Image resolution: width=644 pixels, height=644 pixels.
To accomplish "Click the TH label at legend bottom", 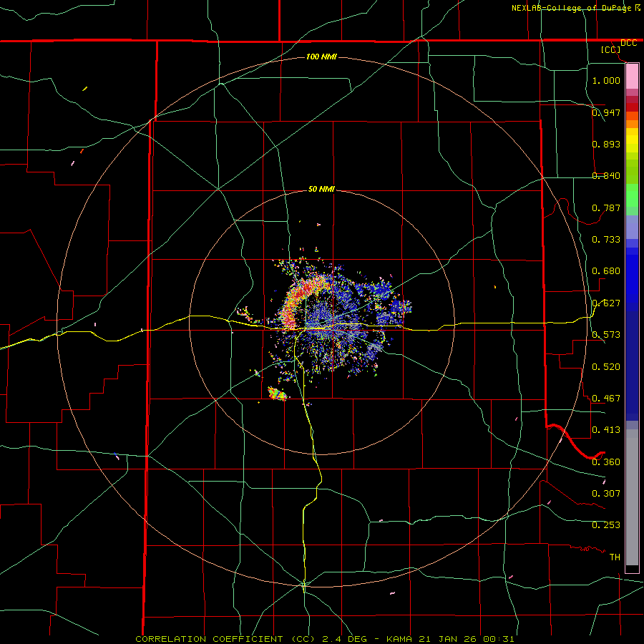I will coord(615,557).
